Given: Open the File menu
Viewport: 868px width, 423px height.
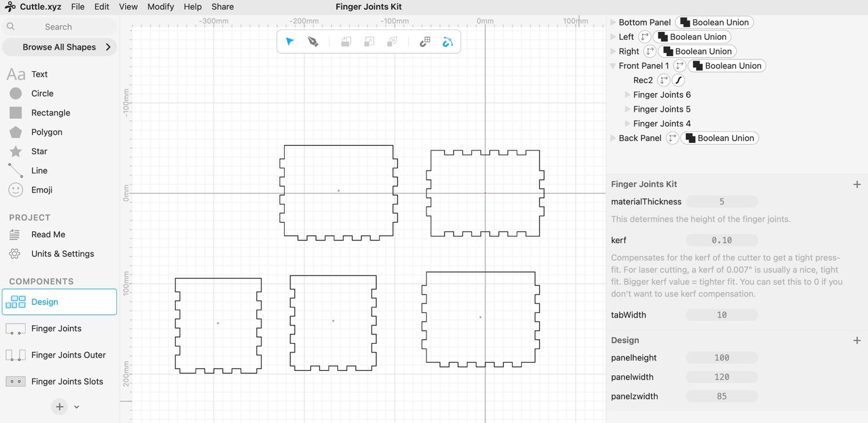Looking at the screenshot, I should click(x=78, y=6).
